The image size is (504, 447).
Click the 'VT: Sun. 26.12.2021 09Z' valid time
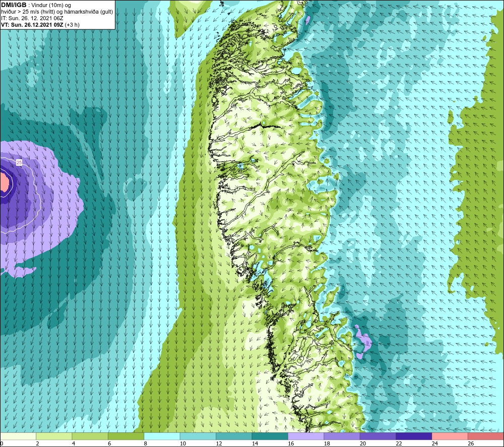[32, 25]
